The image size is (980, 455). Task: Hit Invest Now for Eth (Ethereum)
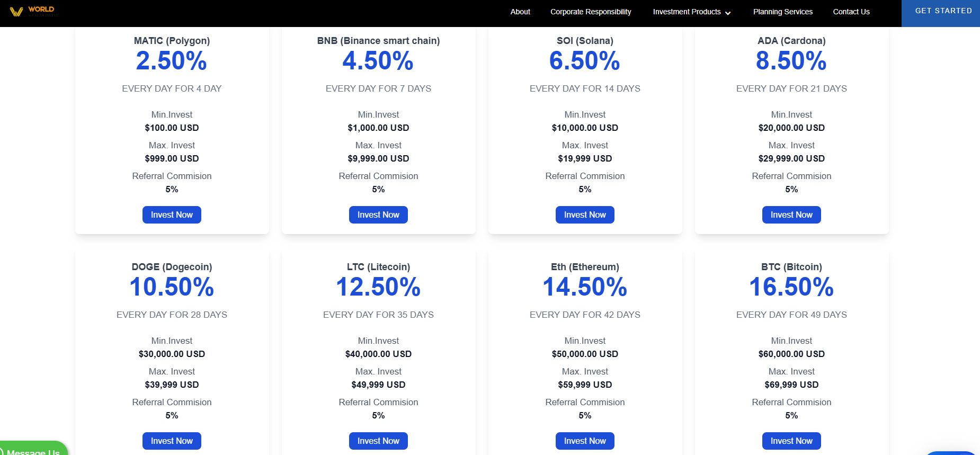(585, 441)
